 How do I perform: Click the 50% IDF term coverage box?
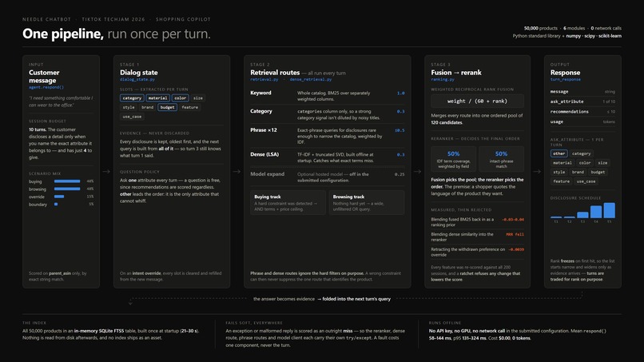453,159
